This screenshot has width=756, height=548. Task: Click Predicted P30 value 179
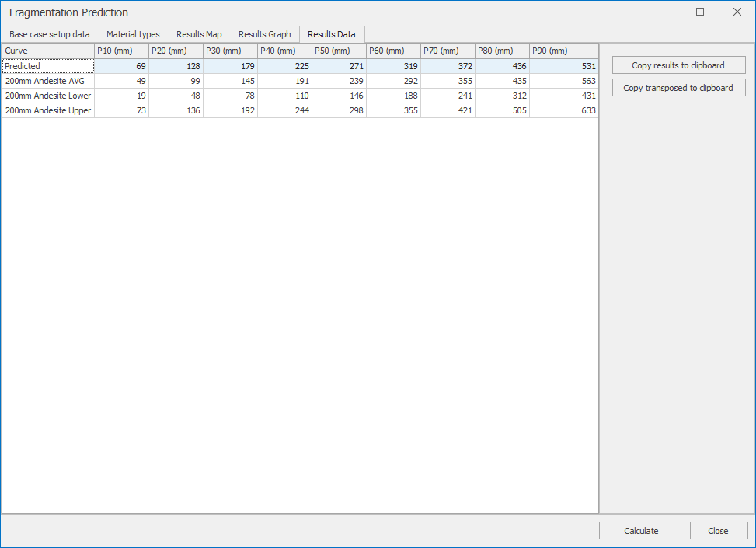[x=231, y=66]
